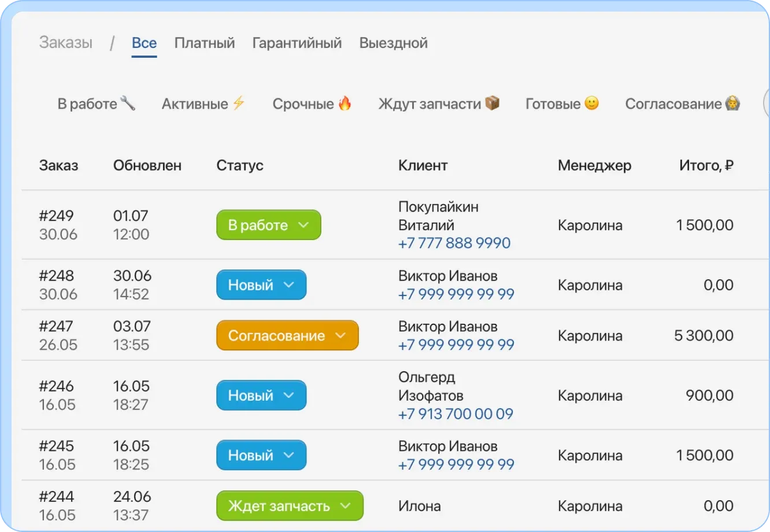Click the "Обновлен" column header
The width and height of the screenshot is (770, 532).
147,165
